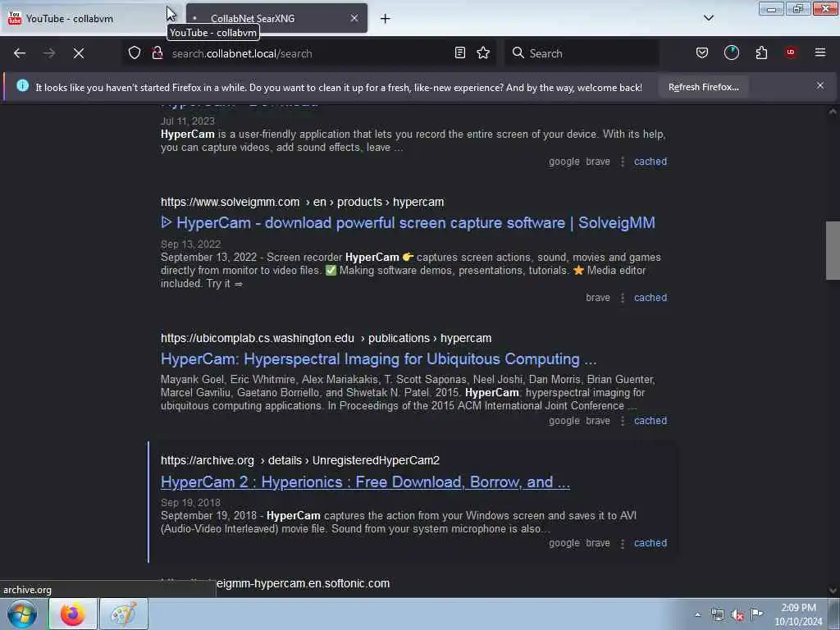Click 'google' engine label on washington.edu result
Image resolution: width=840 pixels, height=630 pixels.
564,421
